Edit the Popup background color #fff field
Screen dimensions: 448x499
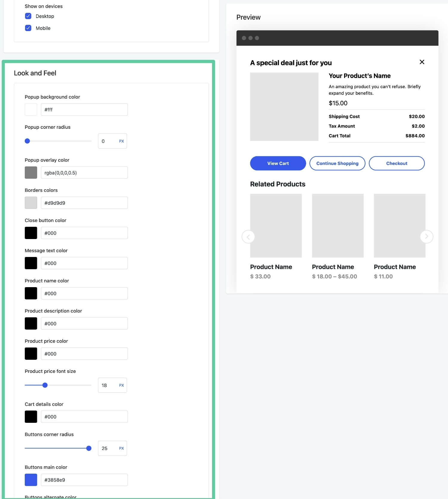[84, 110]
